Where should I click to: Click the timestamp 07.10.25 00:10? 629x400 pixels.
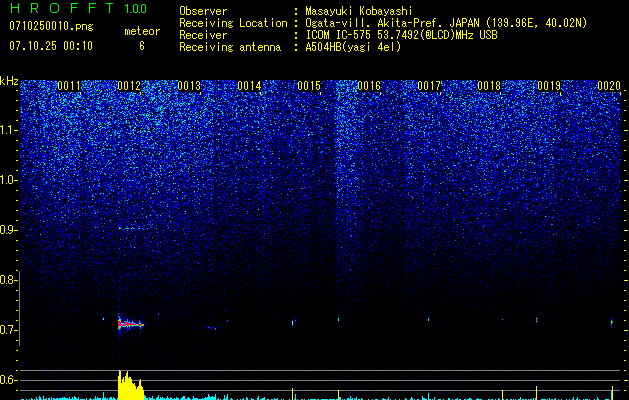click(x=51, y=46)
